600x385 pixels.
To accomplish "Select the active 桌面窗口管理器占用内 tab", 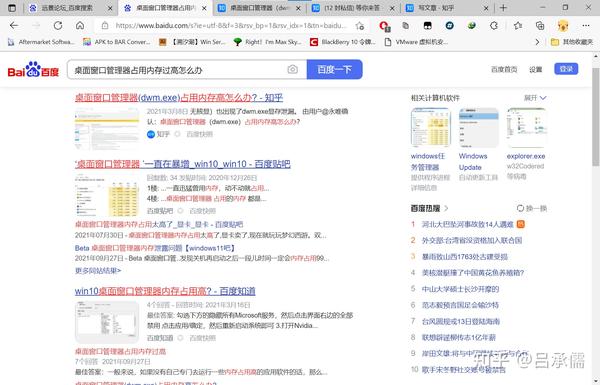I will coord(165,8).
